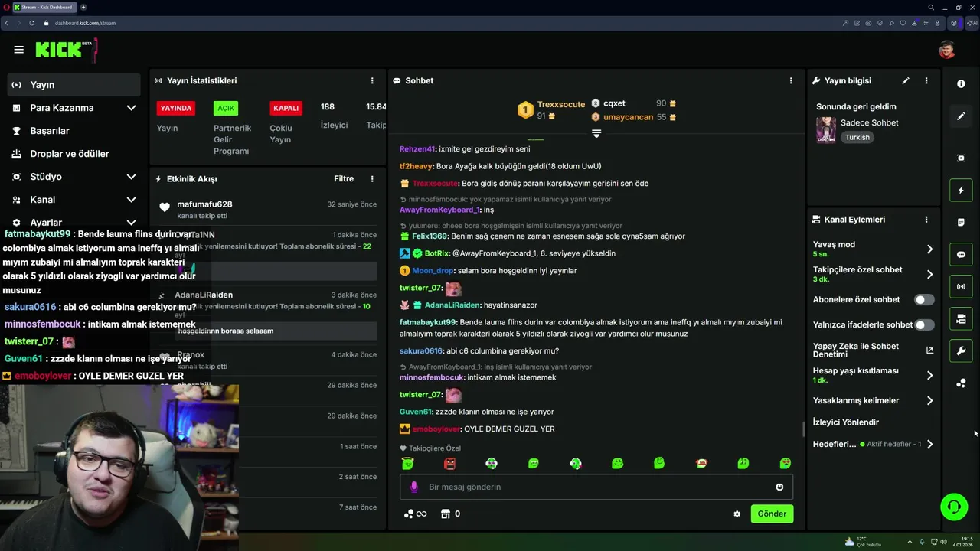Click the chat panel scrollbar
Viewport: 980px width, 551px height.
click(x=803, y=429)
